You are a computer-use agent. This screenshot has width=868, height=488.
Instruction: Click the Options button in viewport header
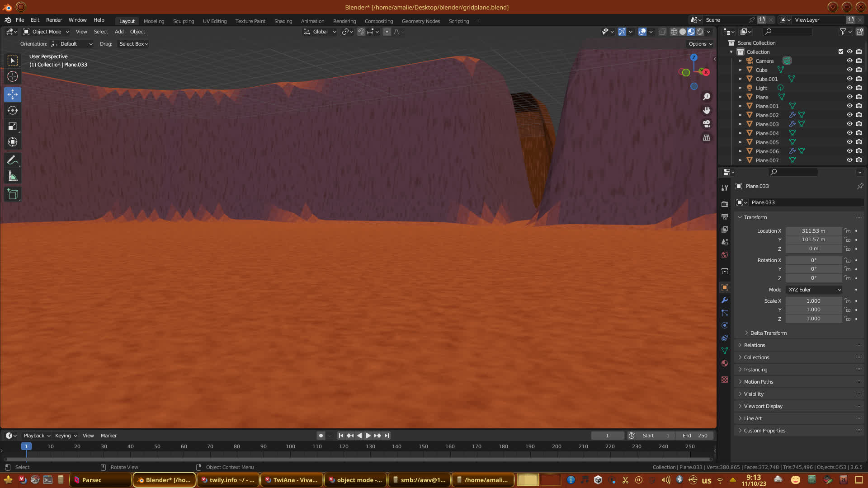click(700, 44)
